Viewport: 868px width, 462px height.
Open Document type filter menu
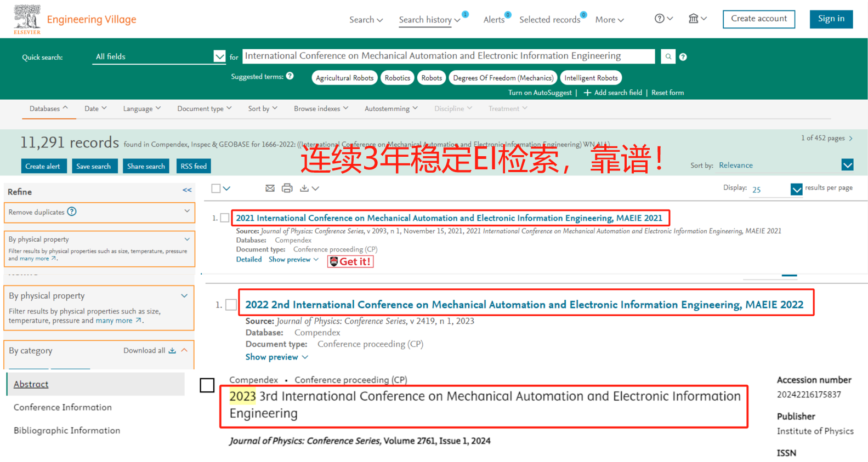(x=205, y=109)
